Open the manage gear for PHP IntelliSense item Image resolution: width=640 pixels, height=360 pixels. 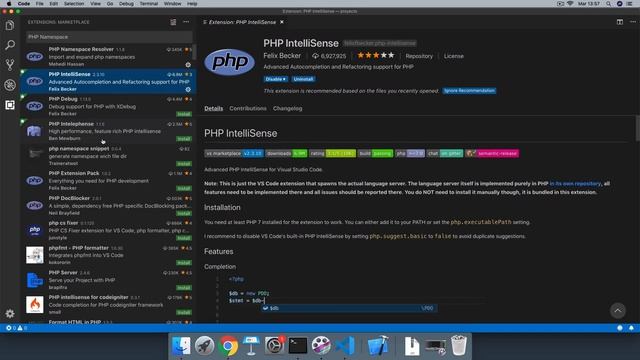tap(188, 89)
